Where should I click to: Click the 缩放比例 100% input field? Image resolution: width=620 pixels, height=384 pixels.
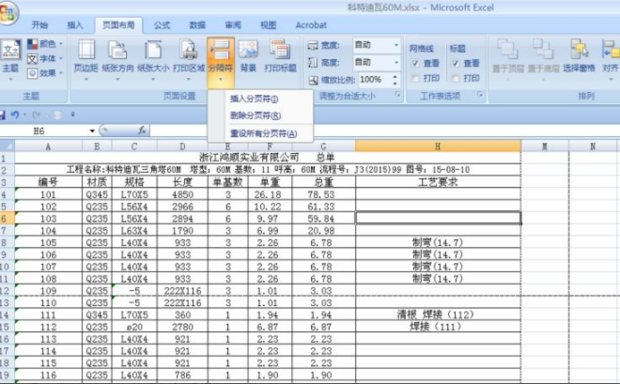tap(374, 80)
